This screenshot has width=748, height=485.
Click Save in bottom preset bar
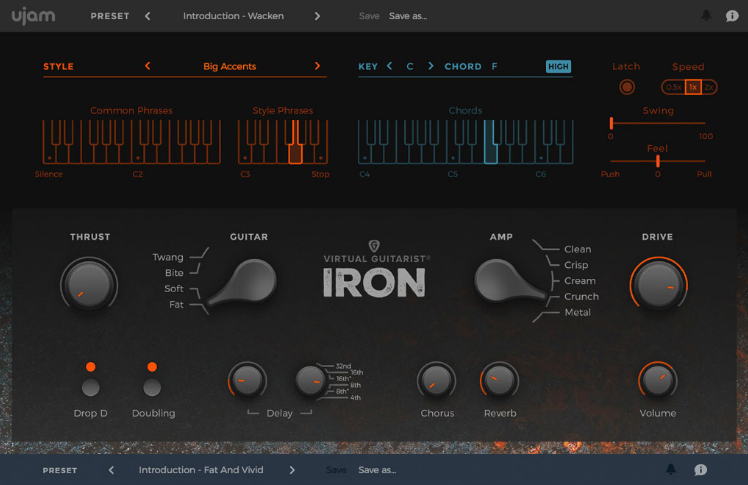336,470
